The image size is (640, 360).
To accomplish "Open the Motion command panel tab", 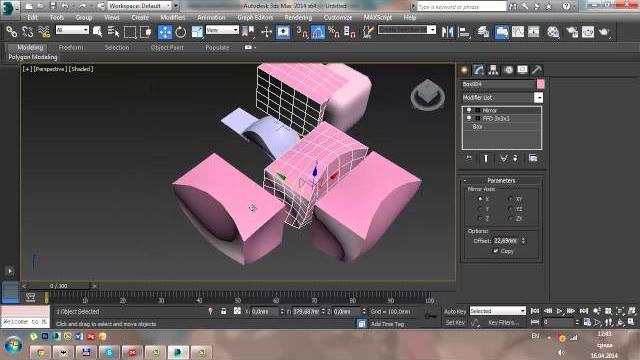I will [x=508, y=70].
